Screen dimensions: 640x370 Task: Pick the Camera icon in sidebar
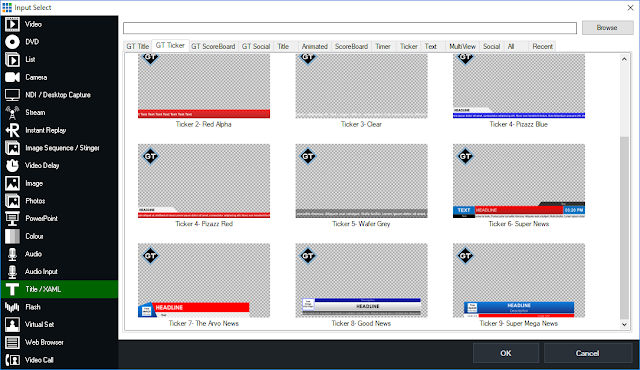coord(12,77)
